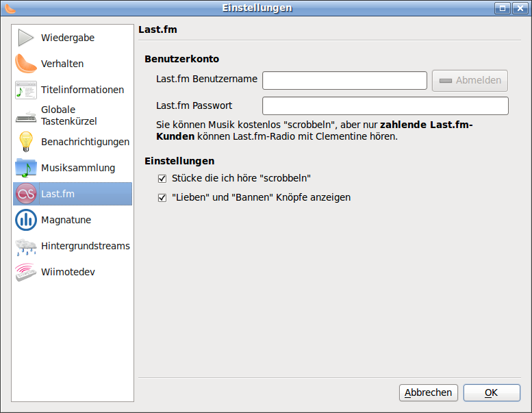Click the Magnatune blue bars icon
Image resolution: width=532 pixels, height=413 pixels.
coord(26,220)
